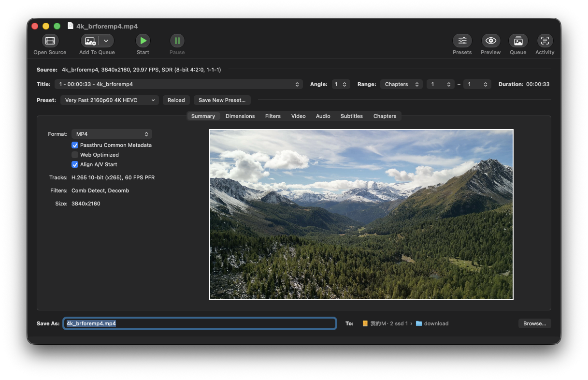Click Save New Preset button
Screen dimensions: 588x380
tap(222, 100)
